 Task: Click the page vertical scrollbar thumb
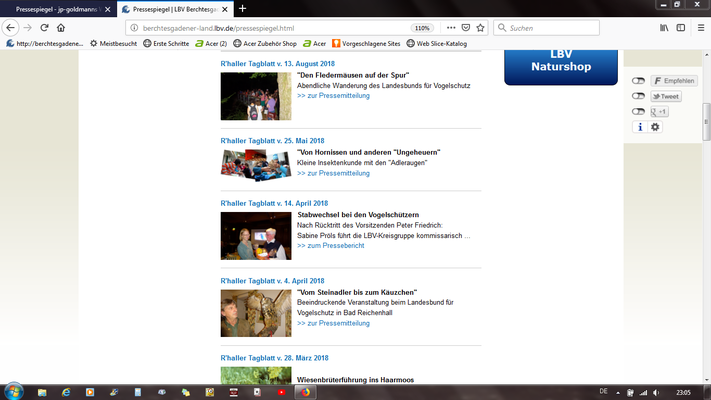[706, 122]
